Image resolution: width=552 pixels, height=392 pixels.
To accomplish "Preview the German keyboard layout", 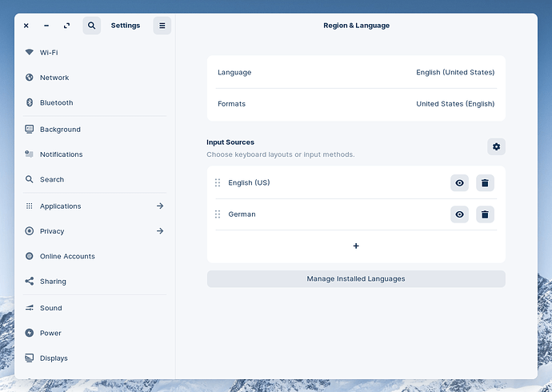I will pos(459,214).
